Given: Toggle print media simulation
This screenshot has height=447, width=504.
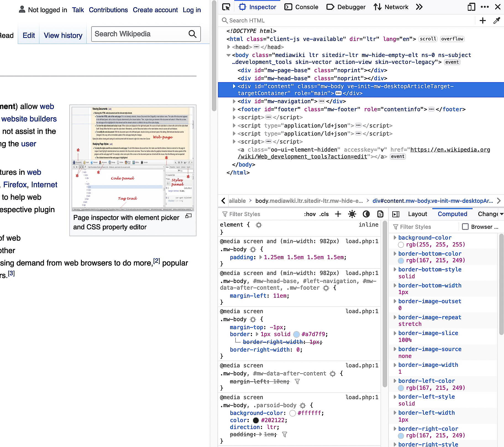Looking at the screenshot, I should 380,214.
